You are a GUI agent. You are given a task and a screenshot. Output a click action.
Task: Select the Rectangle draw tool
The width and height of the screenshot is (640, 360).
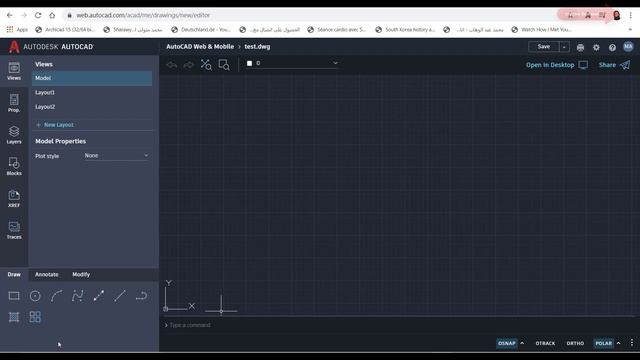pos(14,296)
